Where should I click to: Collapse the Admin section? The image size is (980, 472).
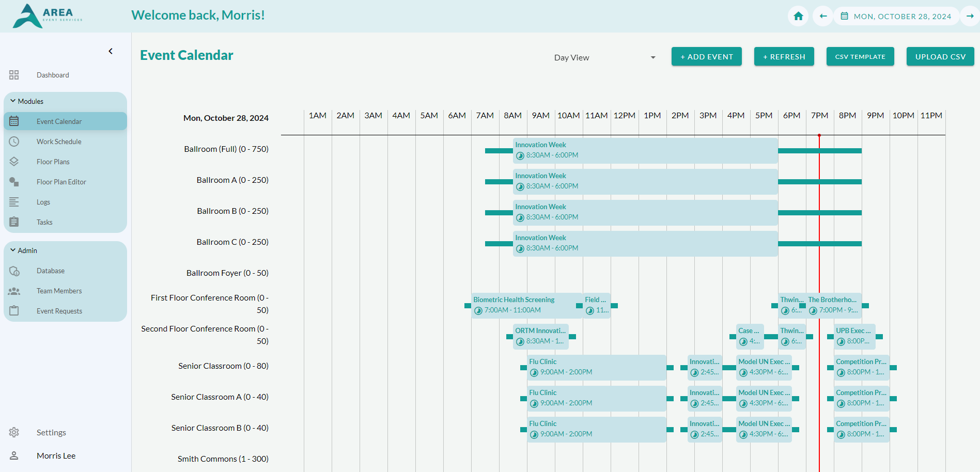(x=13, y=250)
